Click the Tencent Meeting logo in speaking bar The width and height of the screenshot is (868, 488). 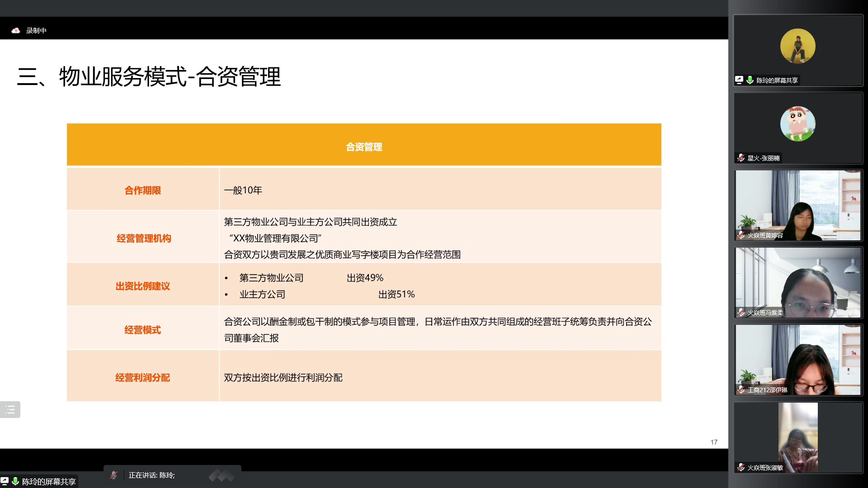(221, 475)
